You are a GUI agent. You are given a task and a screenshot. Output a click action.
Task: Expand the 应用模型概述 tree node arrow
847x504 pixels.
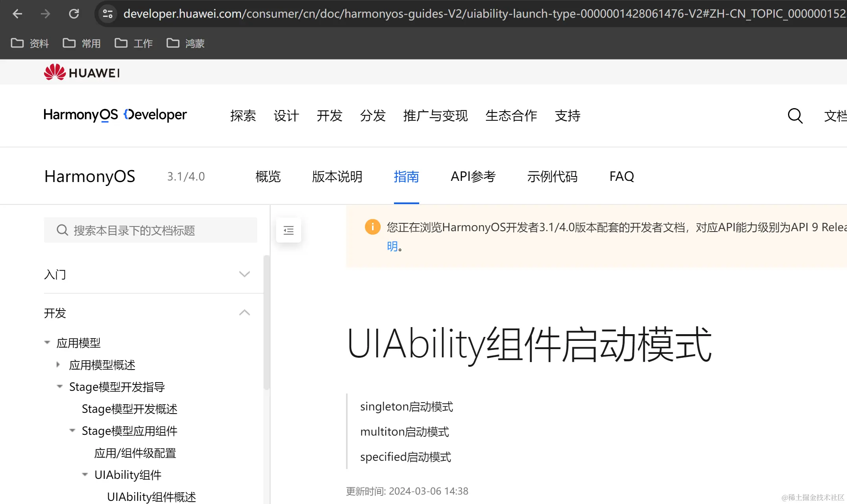(x=58, y=364)
